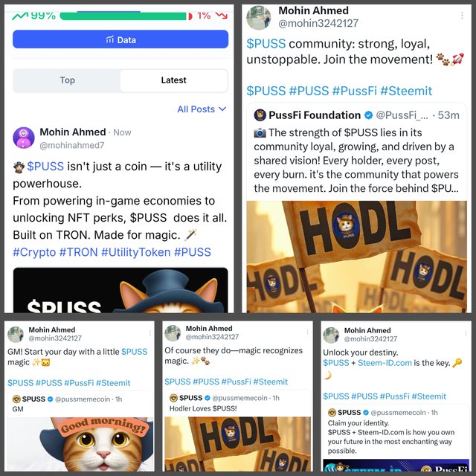This screenshot has width=476, height=476.
Task: Click the chevron next to All Posts
Action: pos(222,109)
